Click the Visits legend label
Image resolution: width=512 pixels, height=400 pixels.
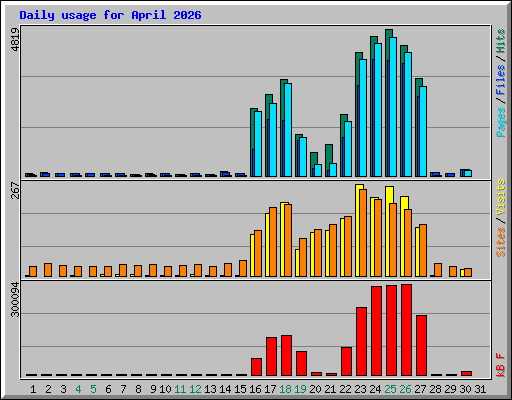pyautogui.click(x=501, y=198)
